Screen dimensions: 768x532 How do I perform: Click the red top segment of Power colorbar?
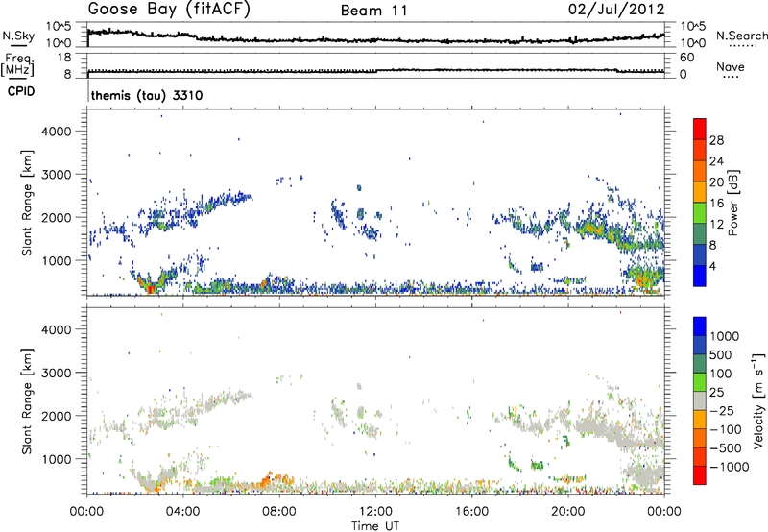click(700, 129)
